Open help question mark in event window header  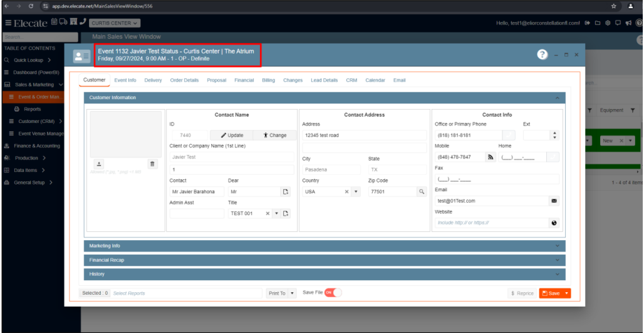coord(543,55)
